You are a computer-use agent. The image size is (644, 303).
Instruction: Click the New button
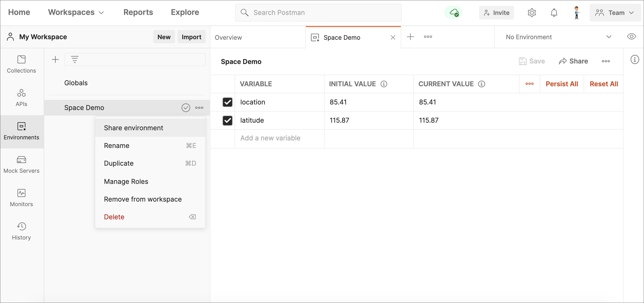point(164,37)
